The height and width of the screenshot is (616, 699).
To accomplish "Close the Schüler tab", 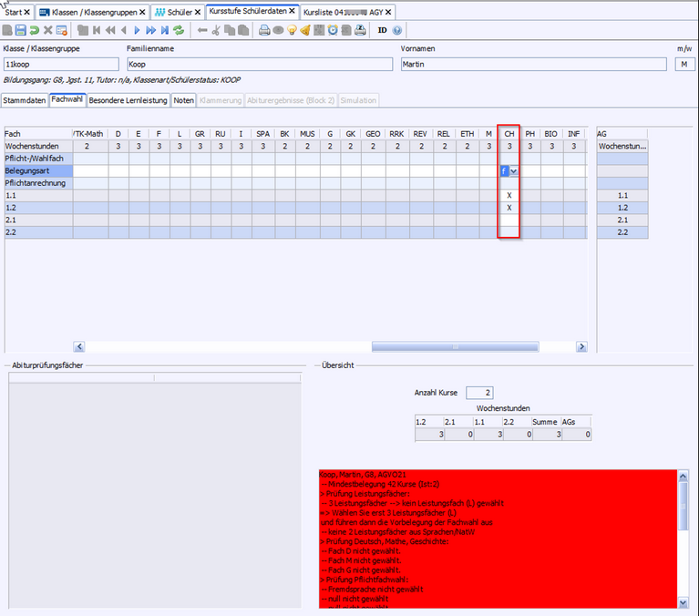I will 198,12.
